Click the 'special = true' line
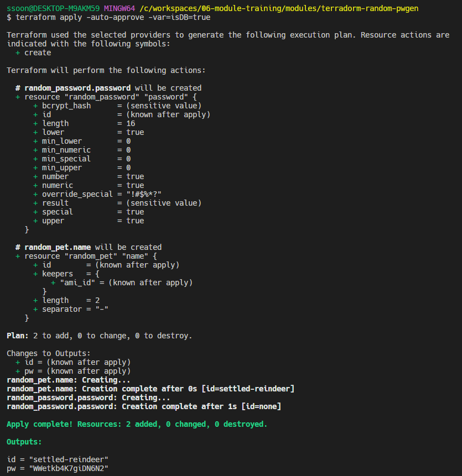This screenshot has height=476, width=462. 89,212
